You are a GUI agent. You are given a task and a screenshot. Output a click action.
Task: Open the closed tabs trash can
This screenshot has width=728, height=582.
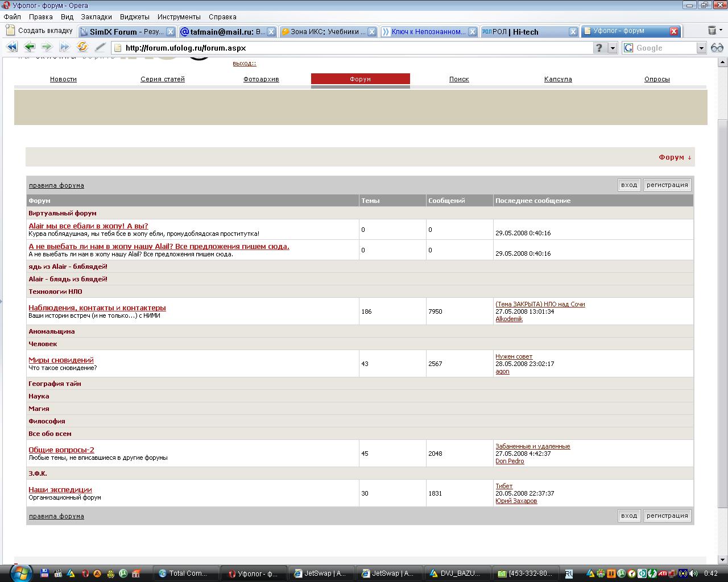712,31
